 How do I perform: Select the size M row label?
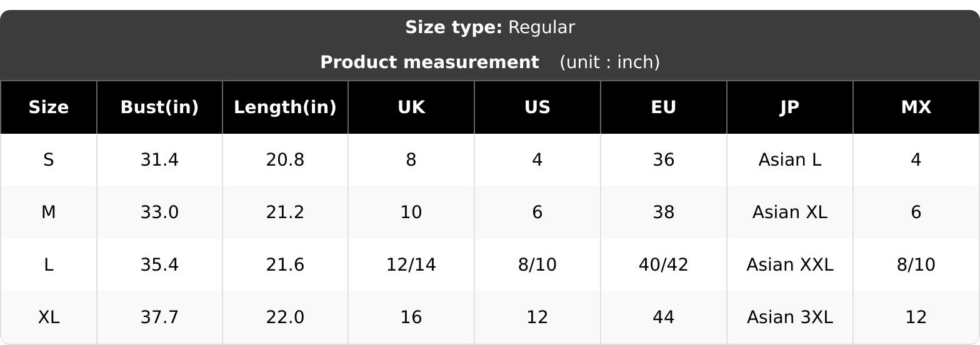click(x=48, y=212)
